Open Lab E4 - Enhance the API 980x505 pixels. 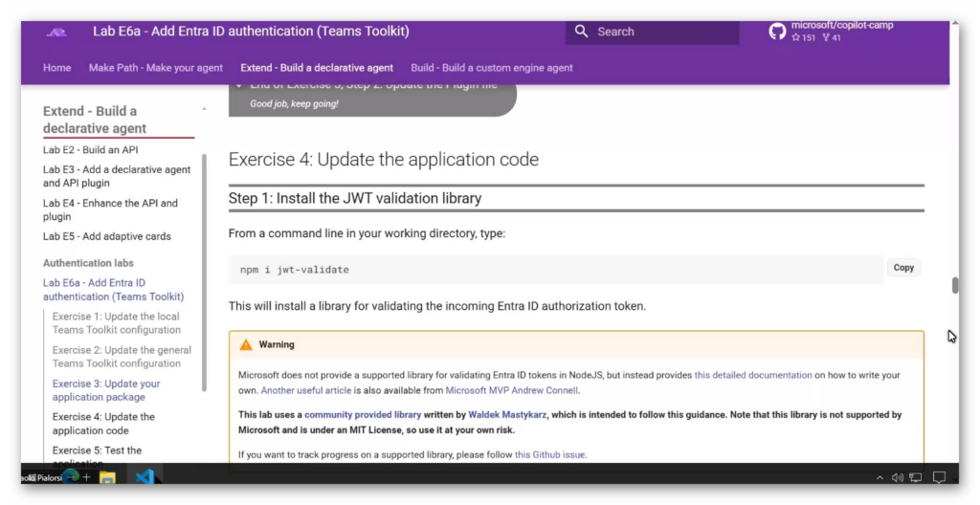pos(110,210)
